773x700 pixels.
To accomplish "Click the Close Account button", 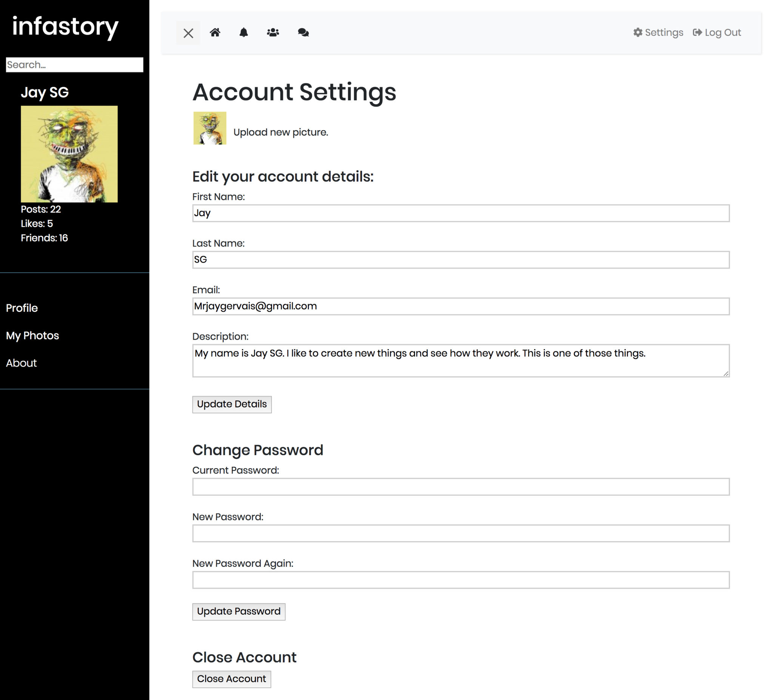I will click(x=231, y=678).
